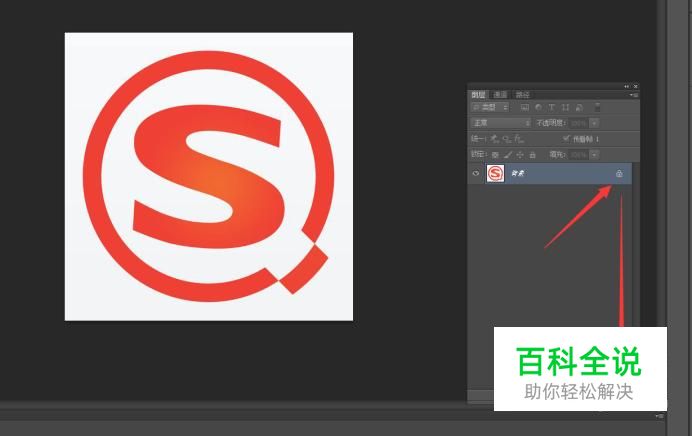
Task: Click the Background layer lock icon
Action: [x=619, y=173]
